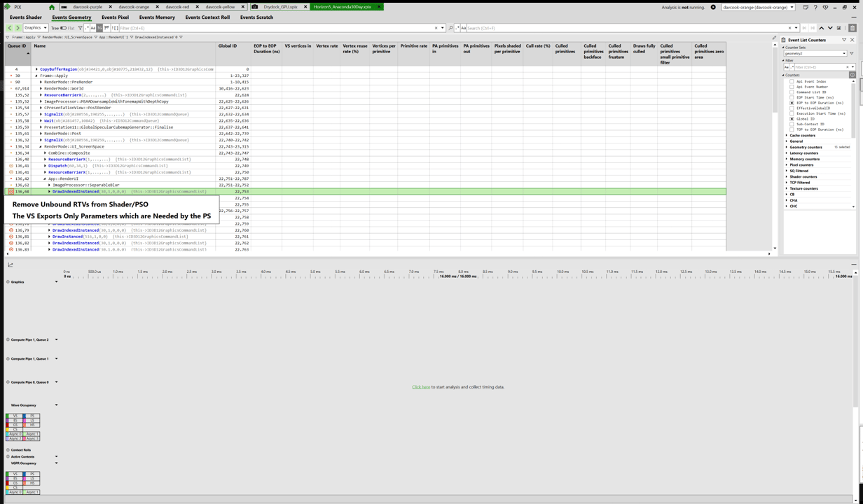Toggle case-sensitive Aa in event filter
This screenshot has height=504, width=863.
click(92, 28)
